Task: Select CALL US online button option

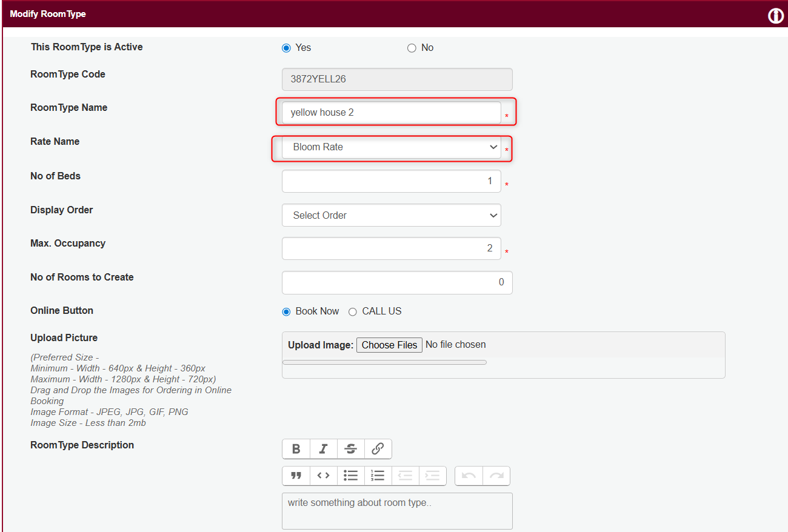Action: click(x=352, y=311)
